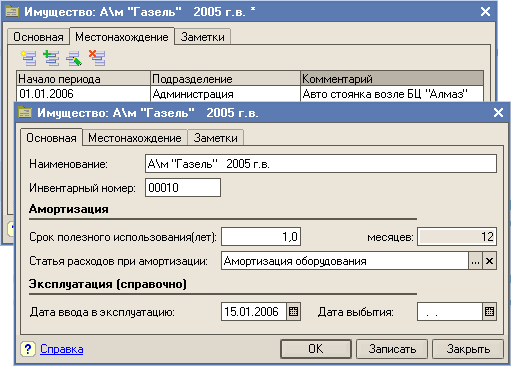Switch to Основная tab in front window

tap(51, 138)
